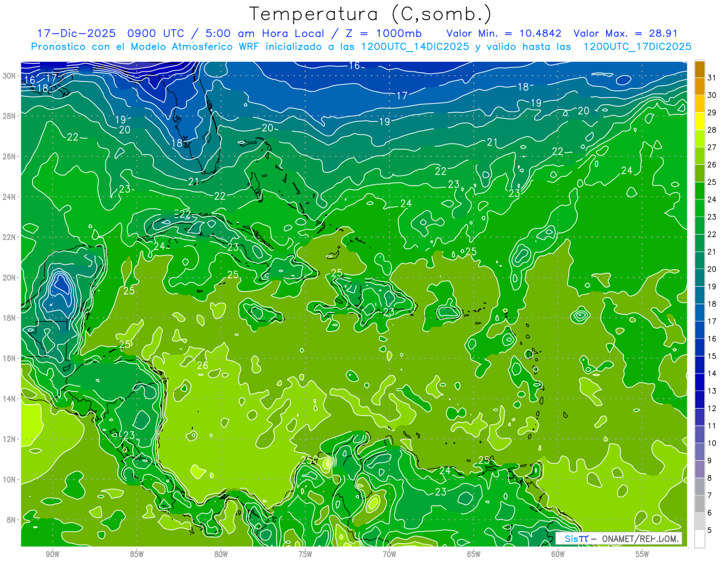Click the colorbar legend label '15'
Image resolution: width=728 pixels, height=562 pixels.
[x=712, y=356]
